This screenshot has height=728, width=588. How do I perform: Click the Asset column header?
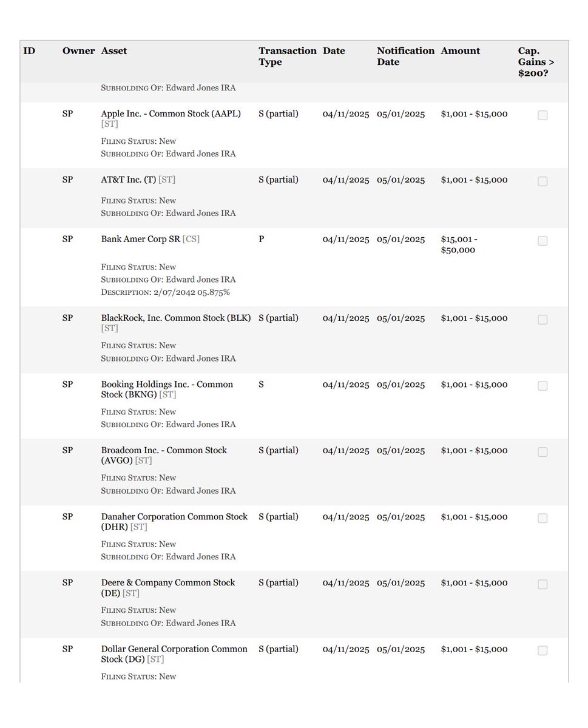pyautogui.click(x=114, y=51)
